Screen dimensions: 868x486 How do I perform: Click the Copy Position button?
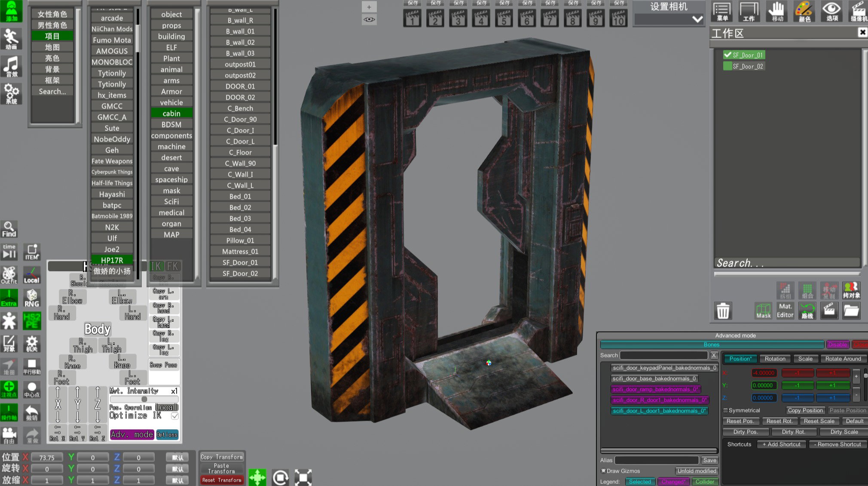pyautogui.click(x=806, y=410)
